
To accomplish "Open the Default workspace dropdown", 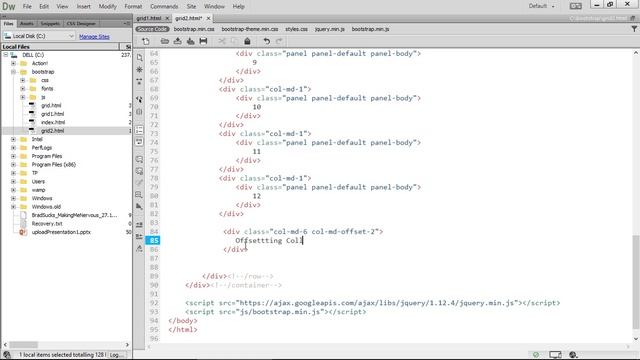I will coord(541,6).
